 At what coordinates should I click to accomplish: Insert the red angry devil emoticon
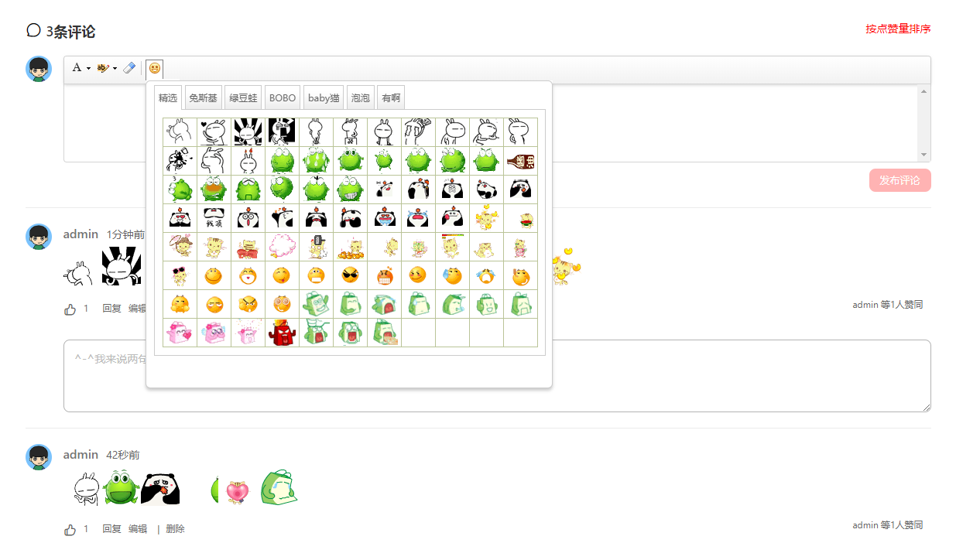282,333
